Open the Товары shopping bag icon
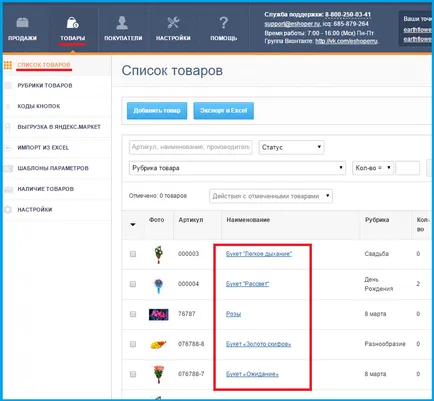Screen dimensions: 434x401 coord(72,23)
